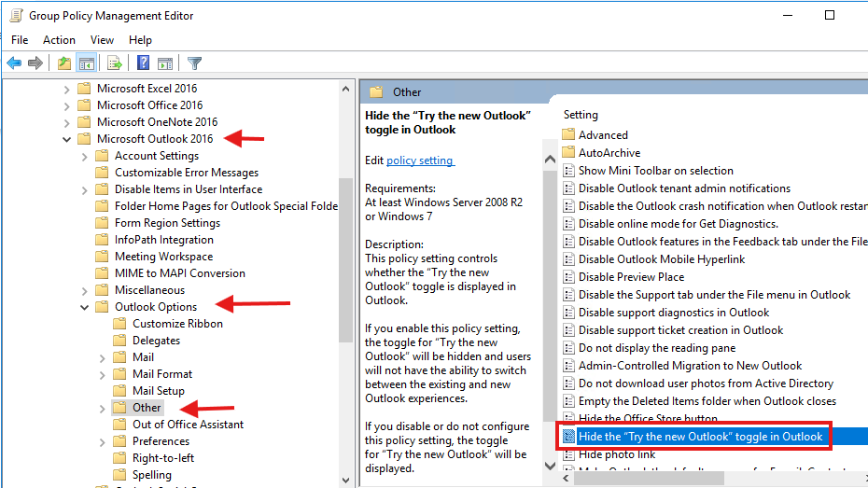Select Empty the Deleted Items folder policy

707,400
